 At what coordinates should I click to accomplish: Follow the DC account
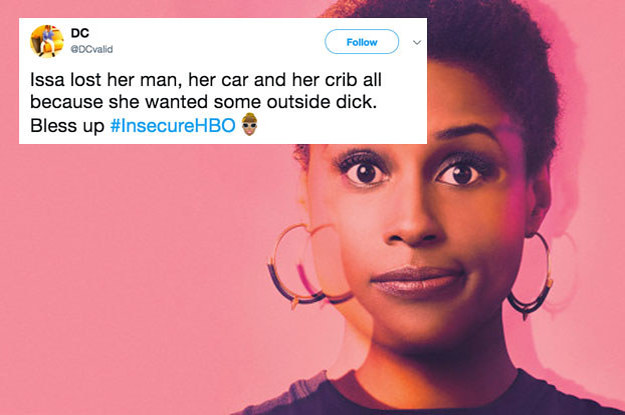click(362, 42)
